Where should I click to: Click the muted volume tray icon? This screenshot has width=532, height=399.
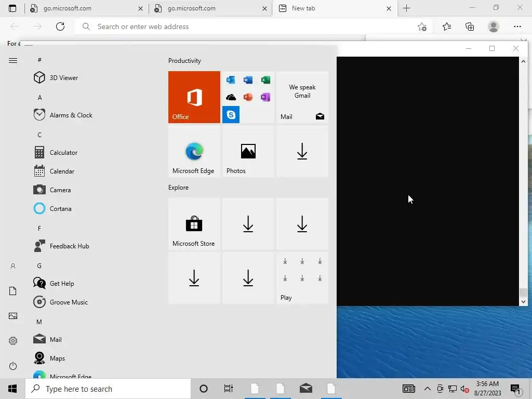(464, 389)
